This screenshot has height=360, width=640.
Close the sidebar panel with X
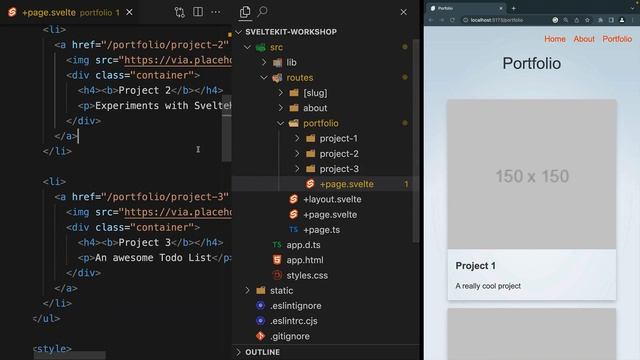404,12
